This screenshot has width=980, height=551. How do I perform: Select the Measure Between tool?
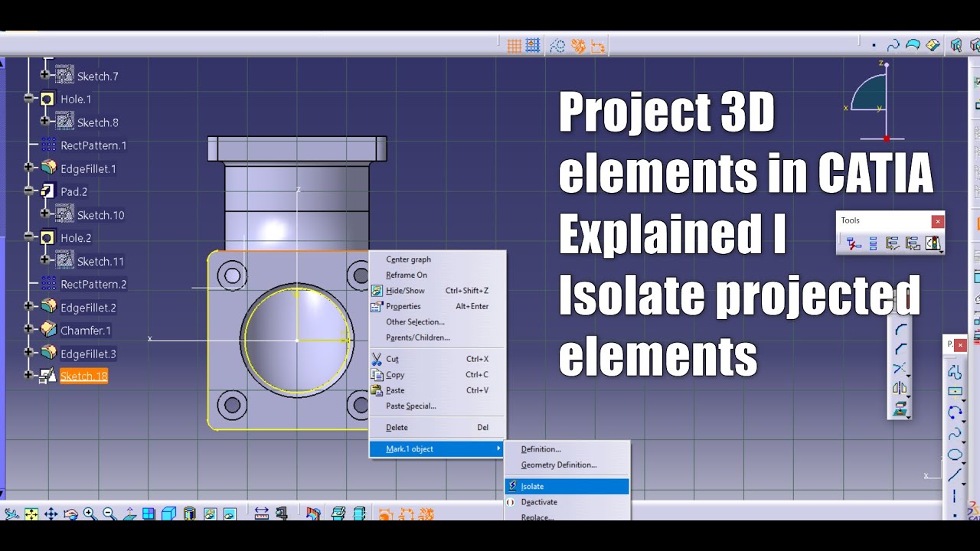pyautogui.click(x=262, y=514)
